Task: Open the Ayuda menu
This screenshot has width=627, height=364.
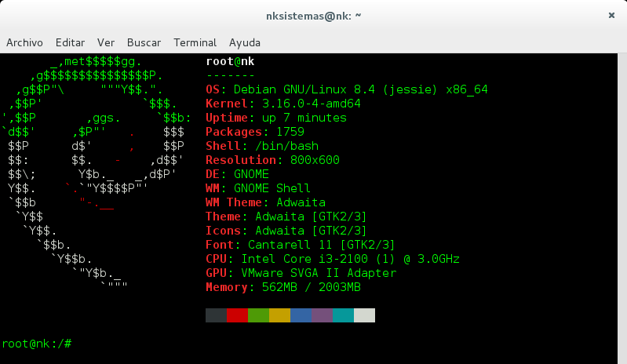Action: (244, 42)
